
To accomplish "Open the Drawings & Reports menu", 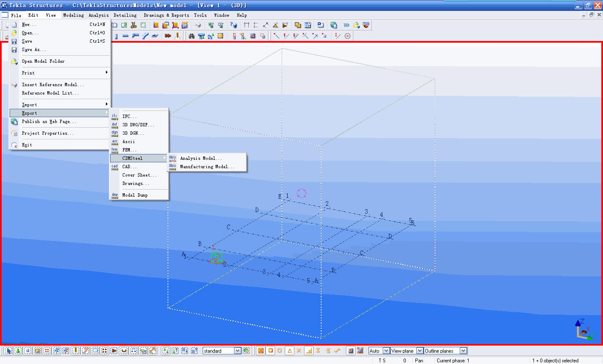I will click(x=166, y=15).
